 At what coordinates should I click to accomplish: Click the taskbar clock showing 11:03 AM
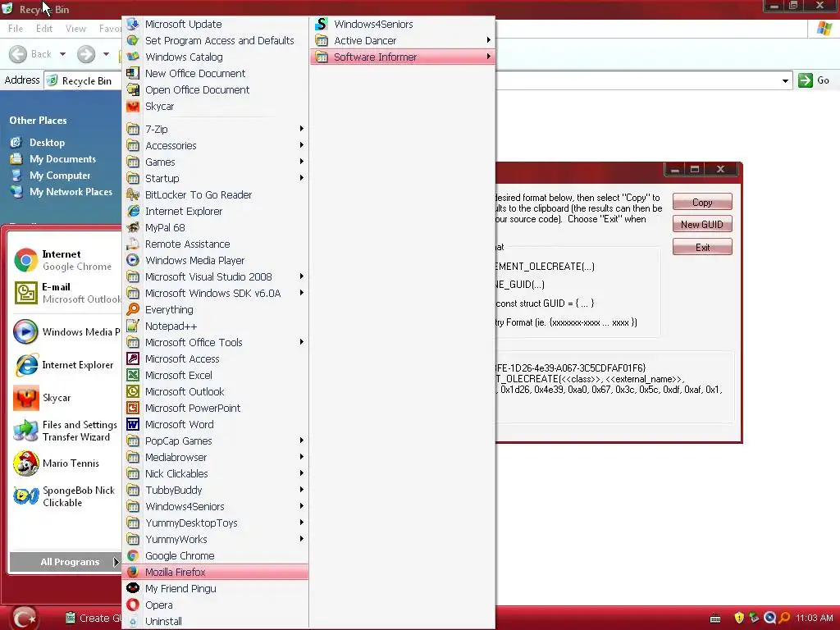[x=814, y=618]
